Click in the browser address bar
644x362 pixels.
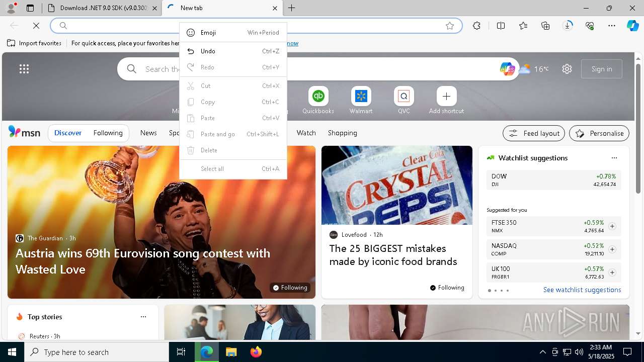coord(256,26)
